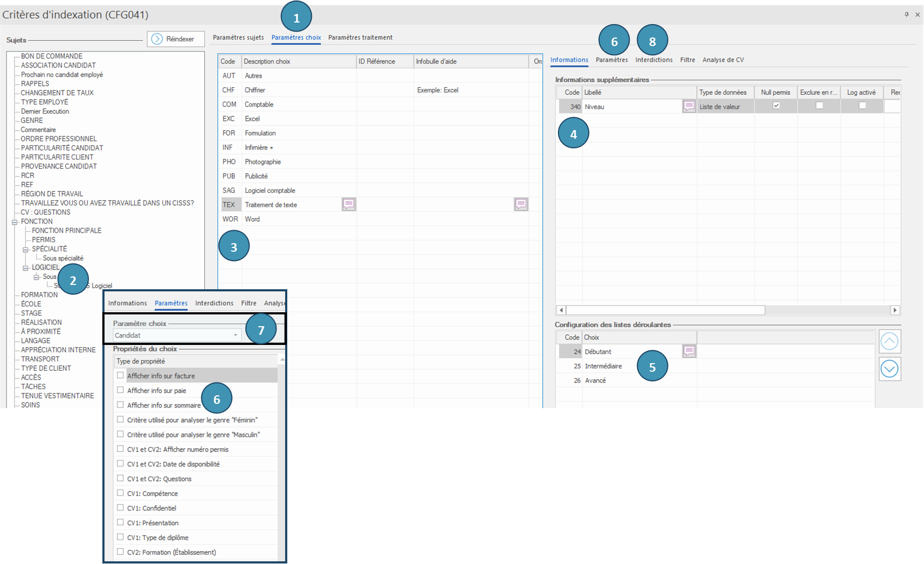The width and height of the screenshot is (924, 564).
Task: Click the comment icon beside Traitement de texte
Action: point(349,204)
